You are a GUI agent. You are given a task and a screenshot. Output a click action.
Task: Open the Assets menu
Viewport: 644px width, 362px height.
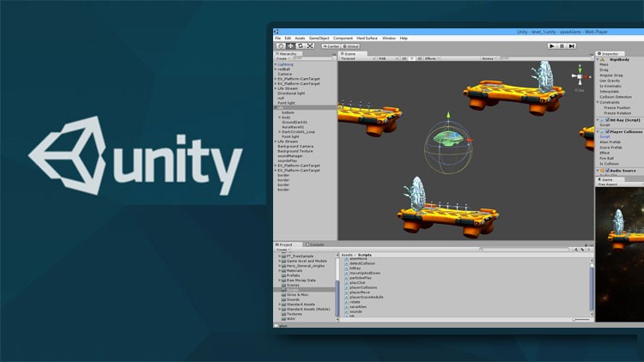tap(300, 38)
